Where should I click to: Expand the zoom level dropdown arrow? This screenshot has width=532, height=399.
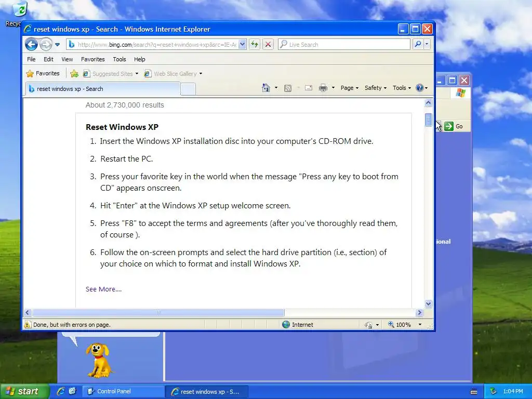420,325
